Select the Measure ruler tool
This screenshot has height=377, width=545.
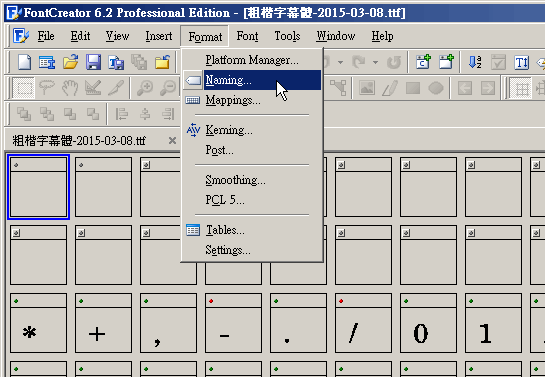93,88
